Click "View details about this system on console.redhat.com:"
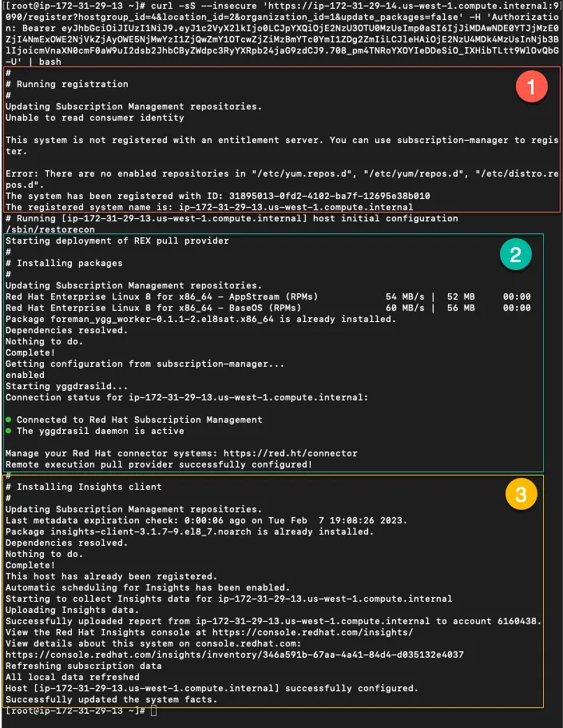This screenshot has width=563, height=728. [153, 643]
